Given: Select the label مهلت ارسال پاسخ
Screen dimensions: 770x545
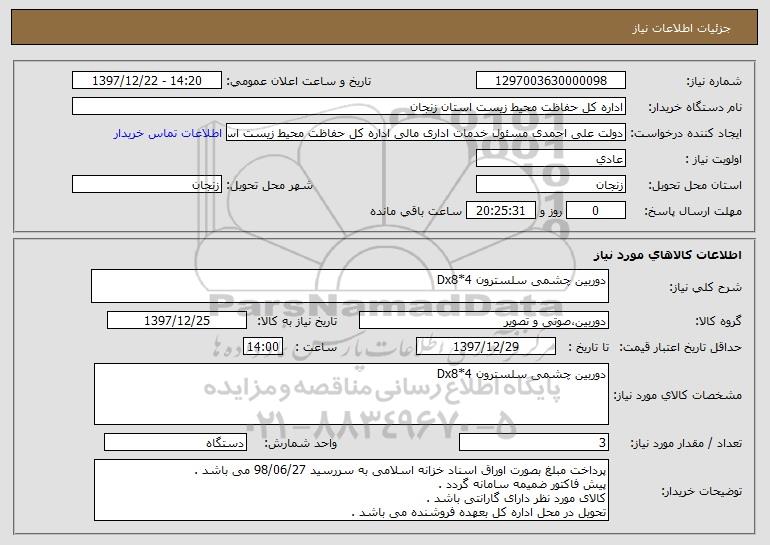Looking at the screenshot, I should pos(693,212).
